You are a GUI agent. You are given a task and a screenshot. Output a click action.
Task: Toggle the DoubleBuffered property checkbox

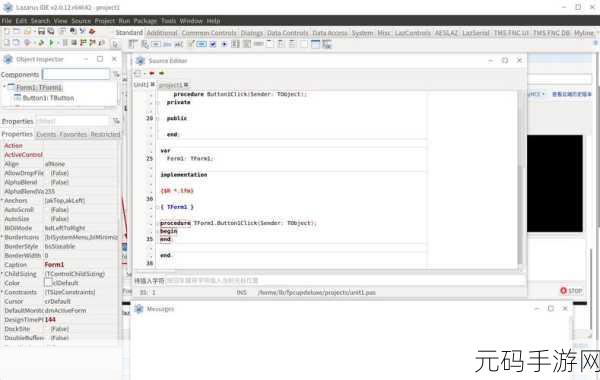click(47, 338)
